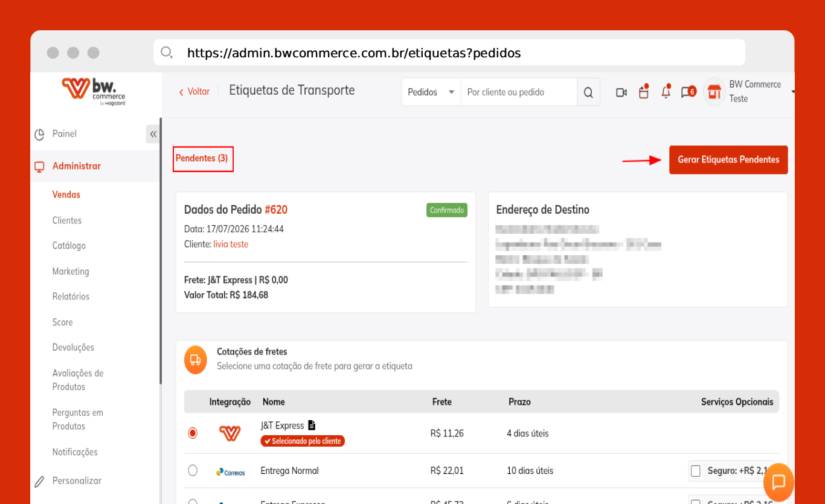Open the notifications bell icon
Screen dimensions: 825x504
[x=666, y=92]
